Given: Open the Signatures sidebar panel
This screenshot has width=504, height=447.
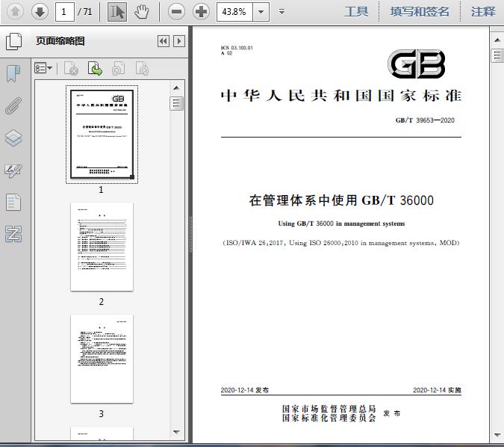Looking at the screenshot, I should pos(13,170).
